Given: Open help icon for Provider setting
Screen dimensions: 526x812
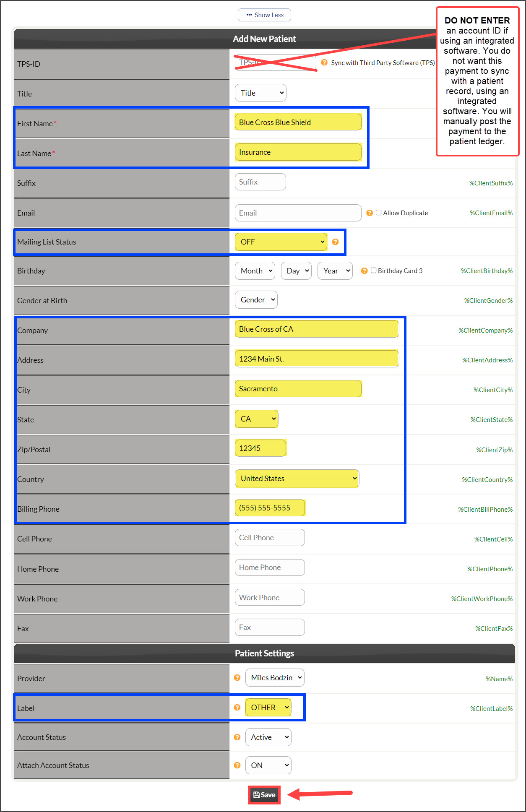Looking at the screenshot, I should (237, 678).
